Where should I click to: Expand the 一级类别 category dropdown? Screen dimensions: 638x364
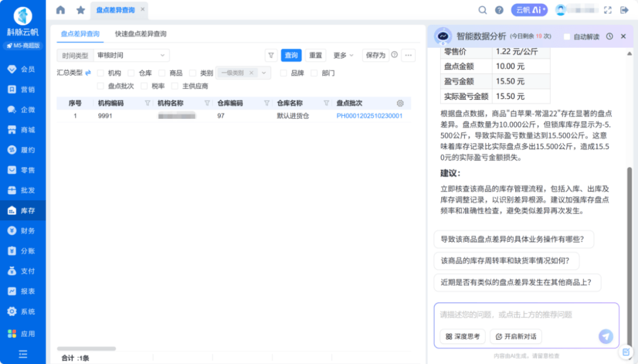[x=264, y=73]
